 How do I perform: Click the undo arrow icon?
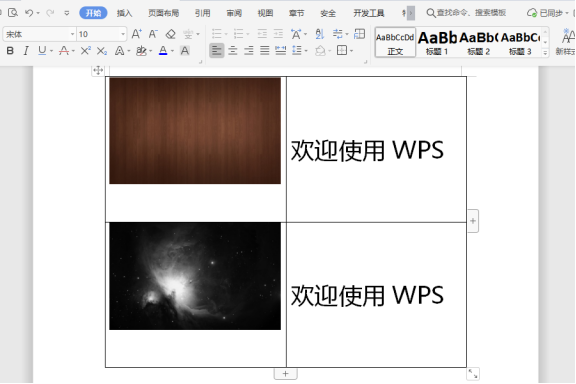coord(29,13)
